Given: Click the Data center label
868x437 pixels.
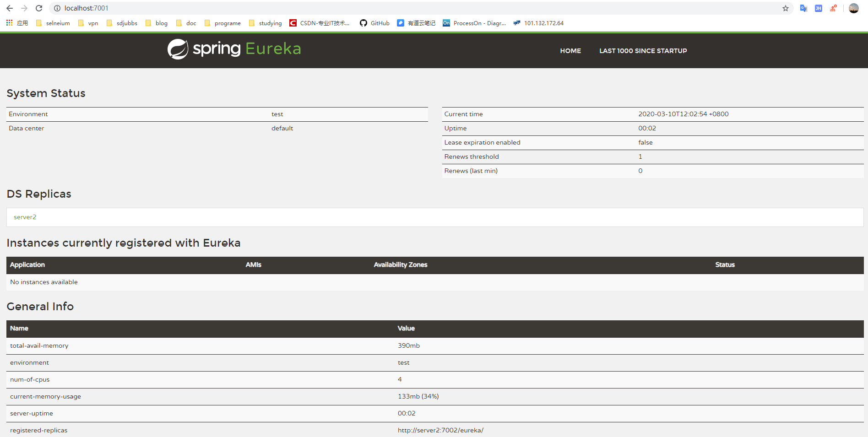Looking at the screenshot, I should point(27,128).
